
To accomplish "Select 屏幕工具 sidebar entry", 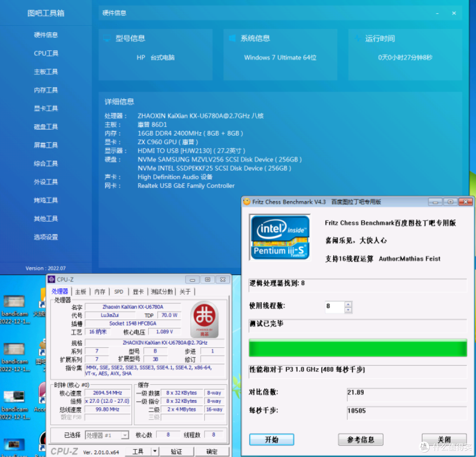I will pyautogui.click(x=46, y=145).
